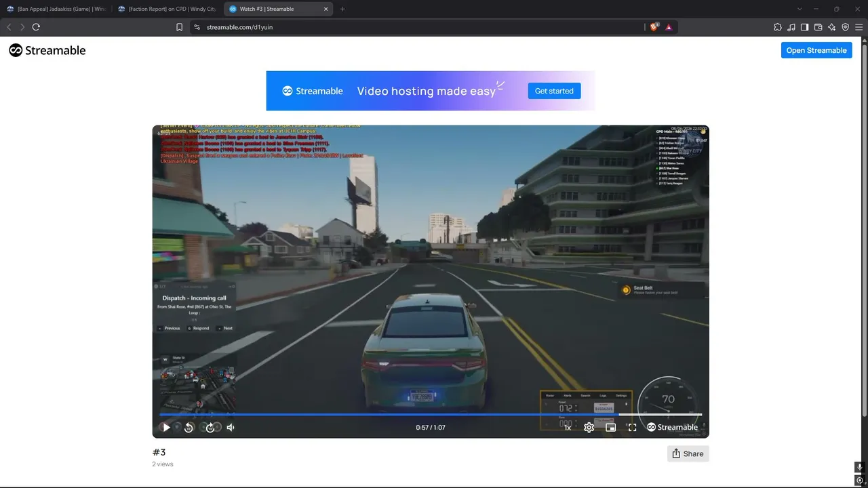Click the circular target icon at bottom right

tap(860, 481)
